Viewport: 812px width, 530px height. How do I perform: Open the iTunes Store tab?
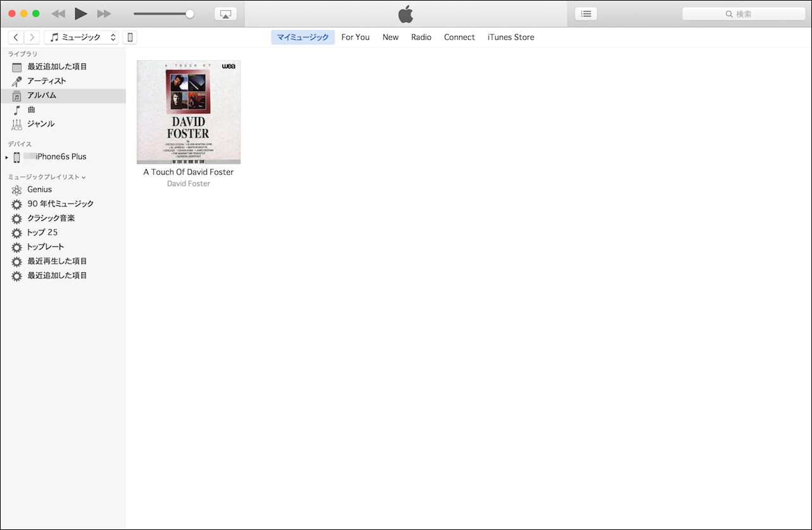tap(511, 37)
